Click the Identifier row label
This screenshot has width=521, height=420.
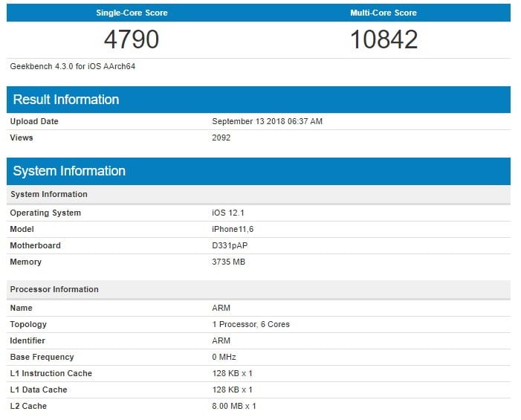tap(27, 340)
